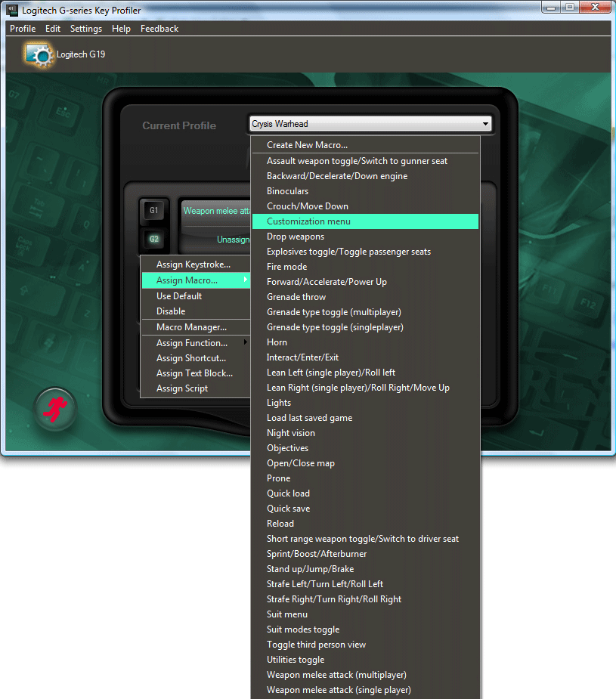Screen dimensions: 616x699
Task: Click G1's Weapon melee assignment label
Action: point(217,211)
